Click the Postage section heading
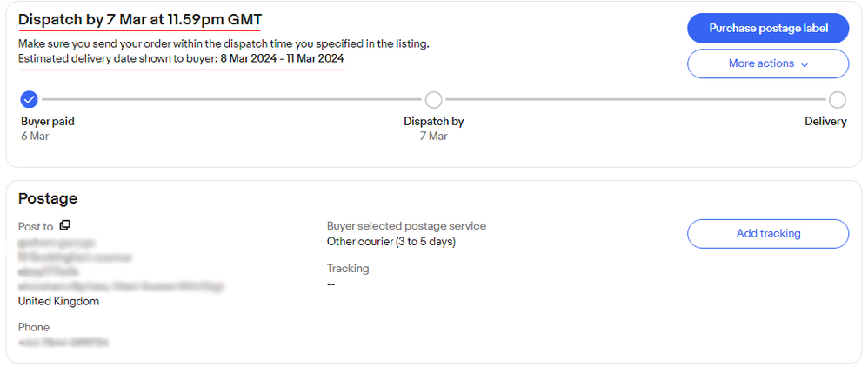Viewport: 868px width, 367px height. pyautogui.click(x=48, y=198)
